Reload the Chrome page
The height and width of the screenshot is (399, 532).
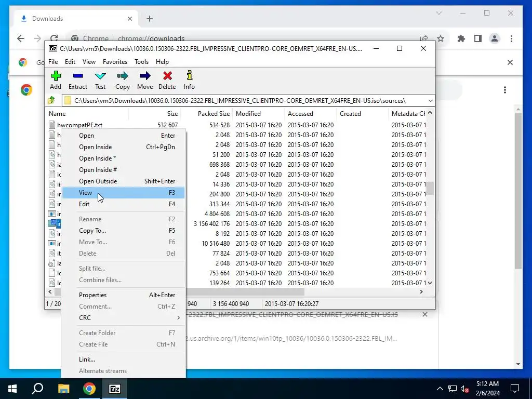pyautogui.click(x=54, y=38)
